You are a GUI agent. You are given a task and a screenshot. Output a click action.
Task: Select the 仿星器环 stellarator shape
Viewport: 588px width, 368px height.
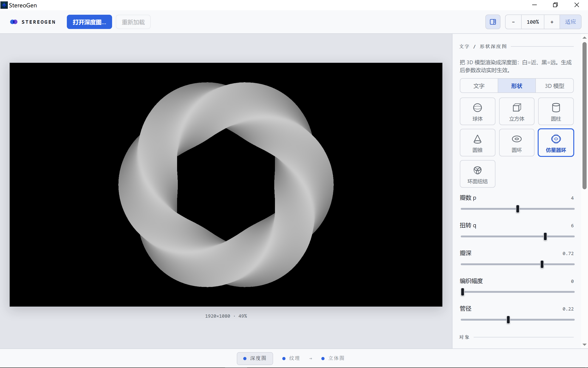coord(556,143)
